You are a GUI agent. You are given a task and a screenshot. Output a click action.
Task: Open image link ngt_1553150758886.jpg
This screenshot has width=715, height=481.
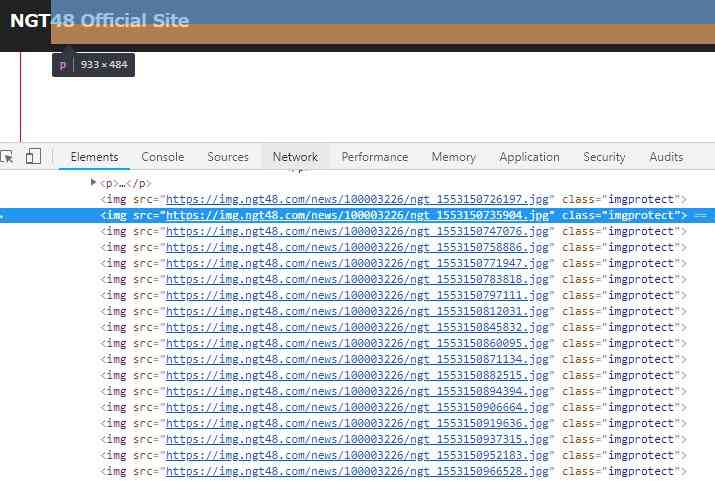click(357, 247)
